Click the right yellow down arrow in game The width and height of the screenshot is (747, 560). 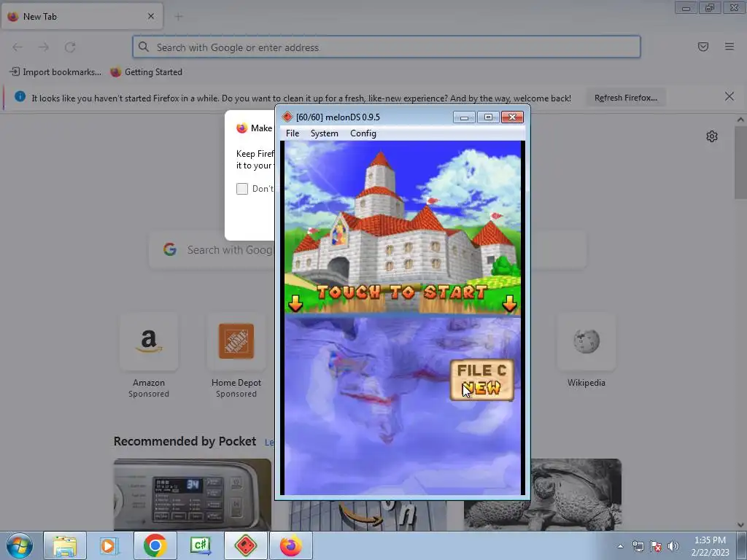tap(510, 303)
